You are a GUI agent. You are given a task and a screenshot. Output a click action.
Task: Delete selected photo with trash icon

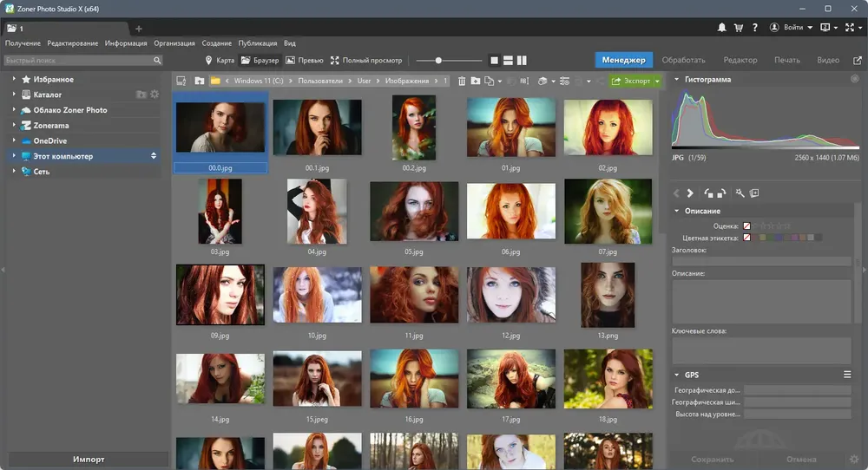(x=462, y=81)
